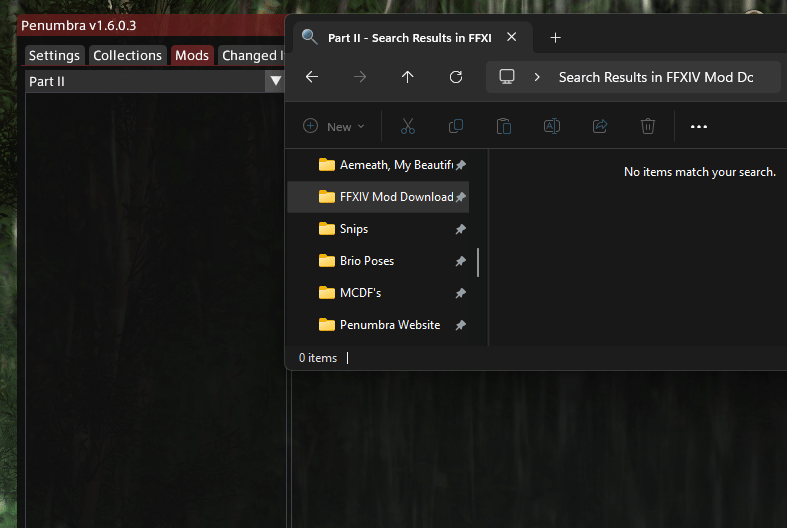The height and width of the screenshot is (528, 787).
Task: Click the Paste clipboard icon
Action: (504, 126)
